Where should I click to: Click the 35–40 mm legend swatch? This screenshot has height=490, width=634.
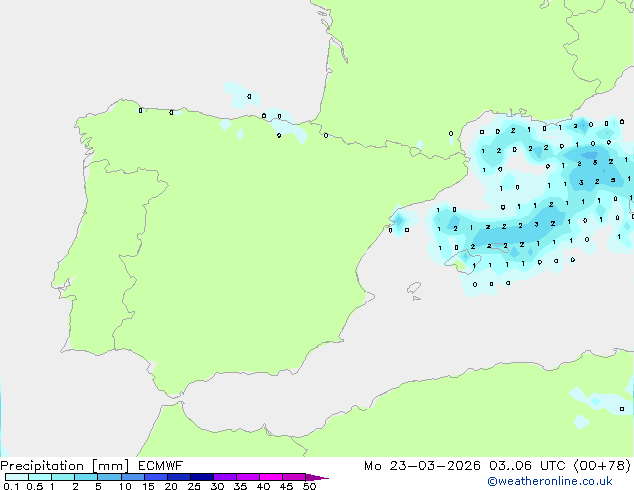point(248,477)
